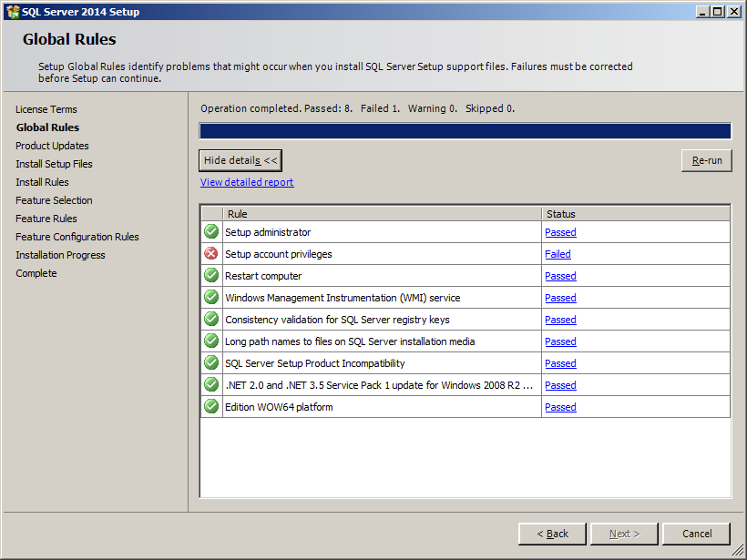Open the Failed status link for account privileges
The image size is (747, 560).
coord(558,254)
